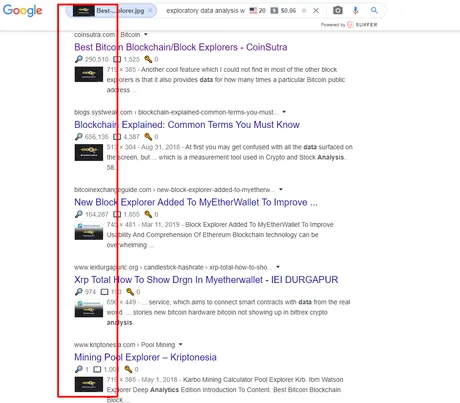This screenshot has height=403, width=460.
Task: Expand www.ieidurgapurlc.org result dropdown arrow
Action: point(278,267)
